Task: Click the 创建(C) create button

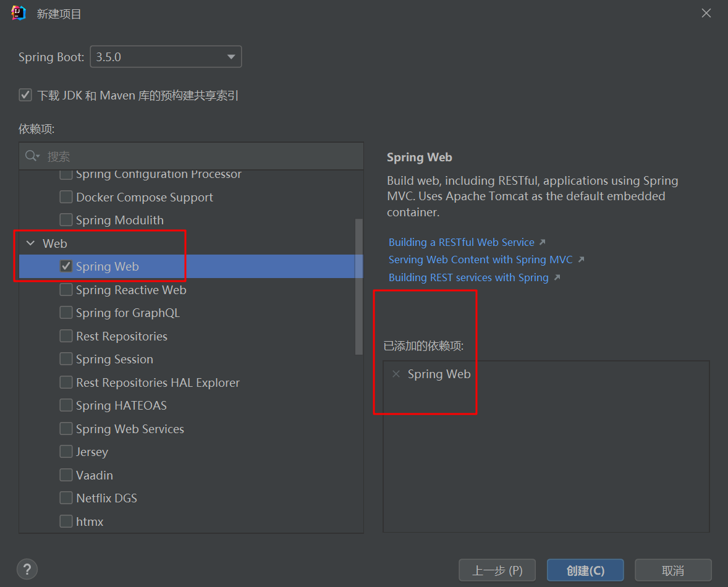Action: pyautogui.click(x=585, y=570)
